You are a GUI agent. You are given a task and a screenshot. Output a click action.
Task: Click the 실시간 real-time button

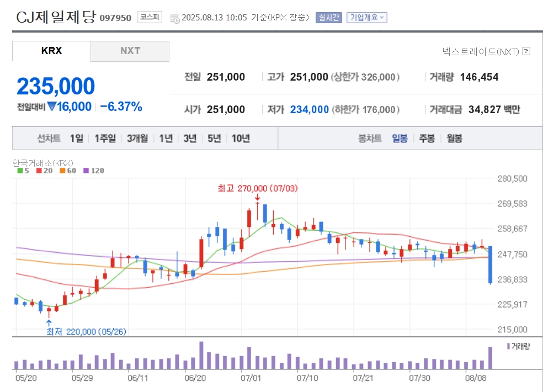tap(329, 17)
